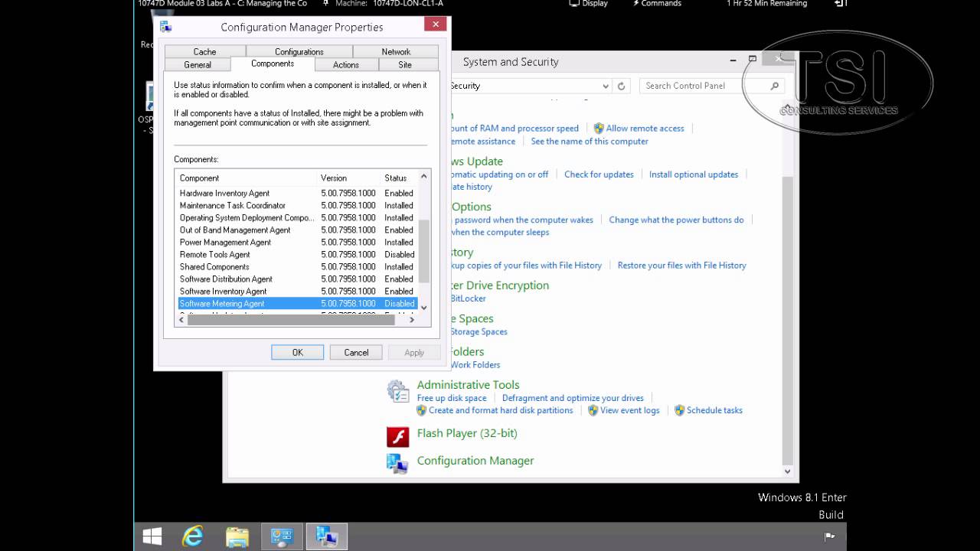
Task: Switch to Configuration Manager taskbar item
Action: [x=327, y=537]
